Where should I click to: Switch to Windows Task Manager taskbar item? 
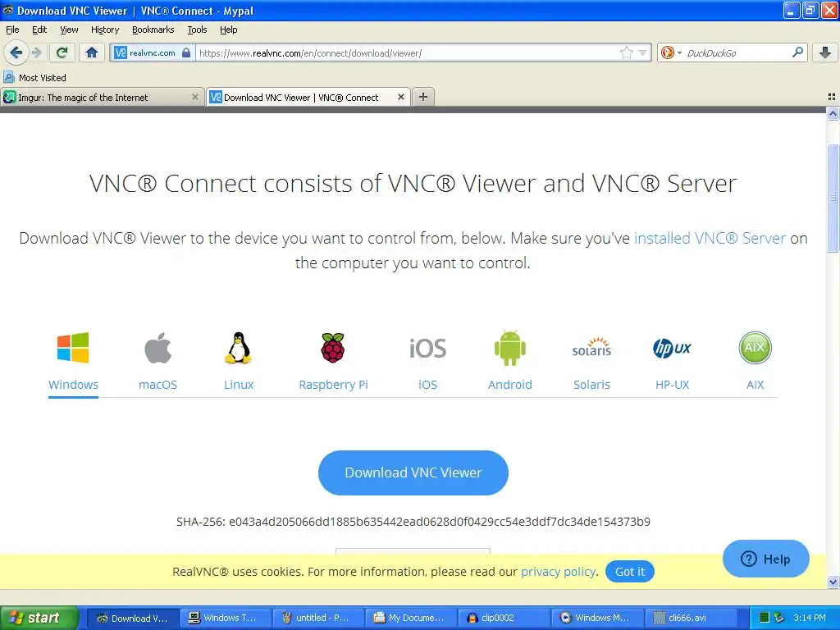(x=225, y=618)
